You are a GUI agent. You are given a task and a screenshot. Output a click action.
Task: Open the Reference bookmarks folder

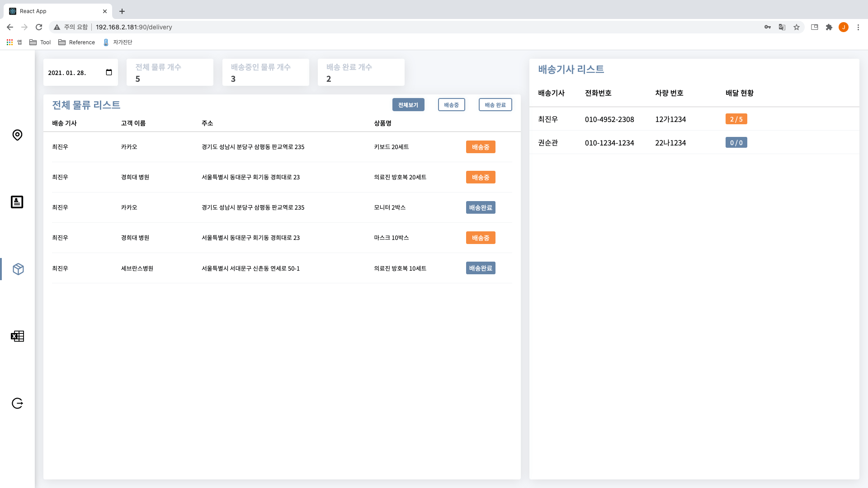(77, 42)
